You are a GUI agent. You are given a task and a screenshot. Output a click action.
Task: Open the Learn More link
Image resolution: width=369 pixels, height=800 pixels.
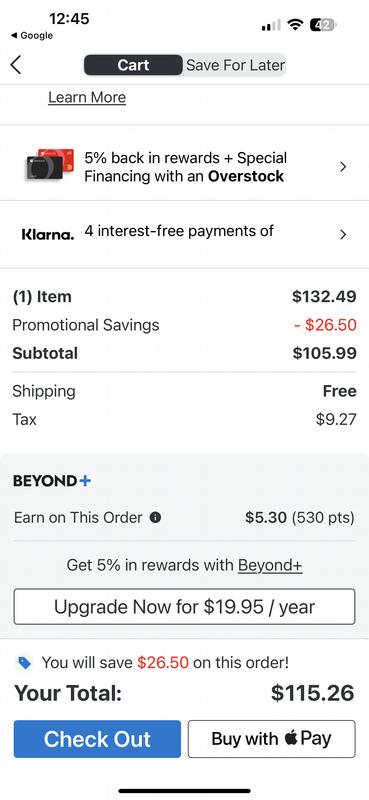[x=87, y=97]
